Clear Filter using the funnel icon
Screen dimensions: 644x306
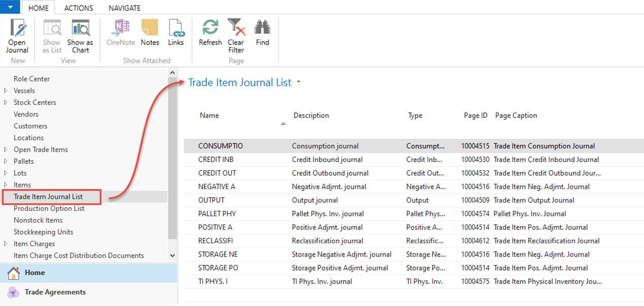[x=236, y=28]
